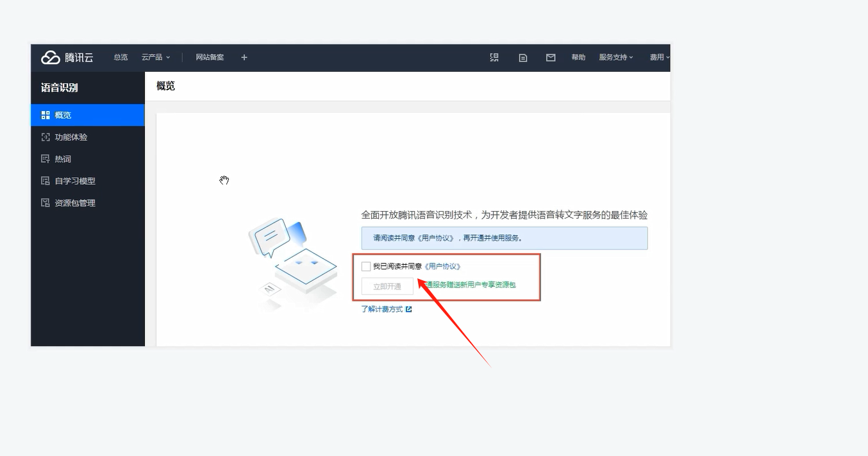
Task: Click the 语音识别 sidebar title
Action: point(60,88)
